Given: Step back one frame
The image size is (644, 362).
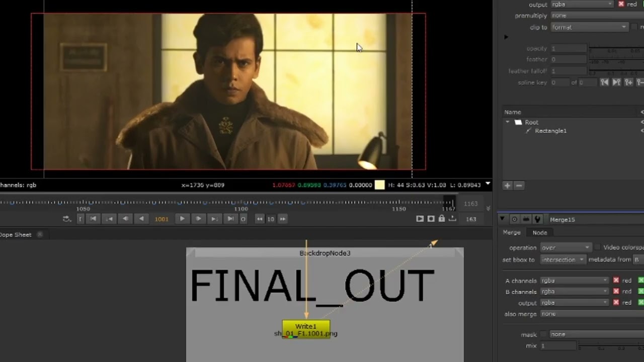Looking at the screenshot, I should 125,219.
